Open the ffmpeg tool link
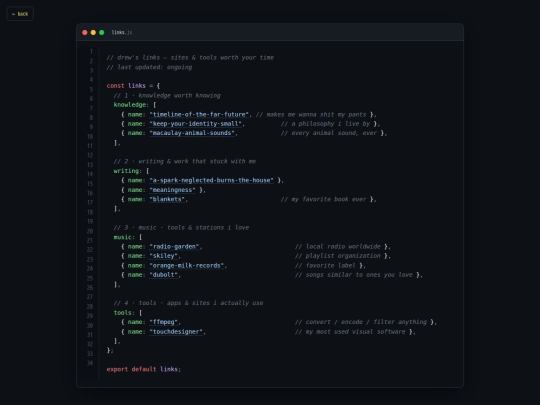Screen dimensions: 540x405 pyautogui.click(x=164, y=322)
